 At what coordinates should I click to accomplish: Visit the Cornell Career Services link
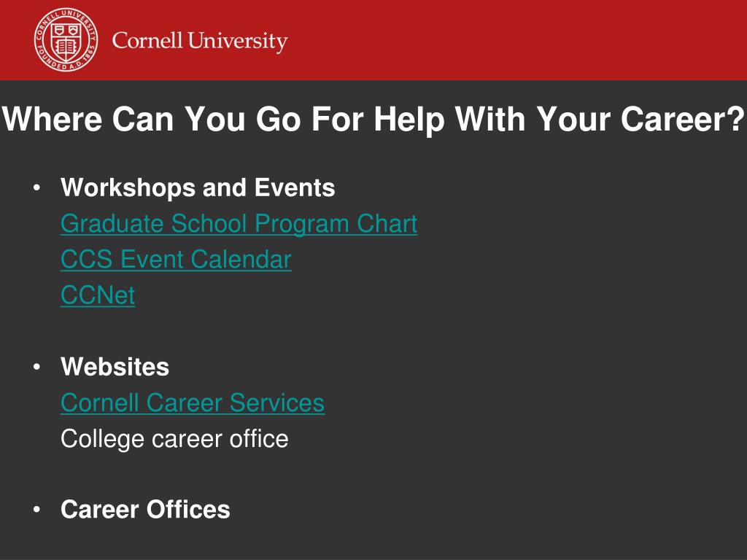[193, 402]
